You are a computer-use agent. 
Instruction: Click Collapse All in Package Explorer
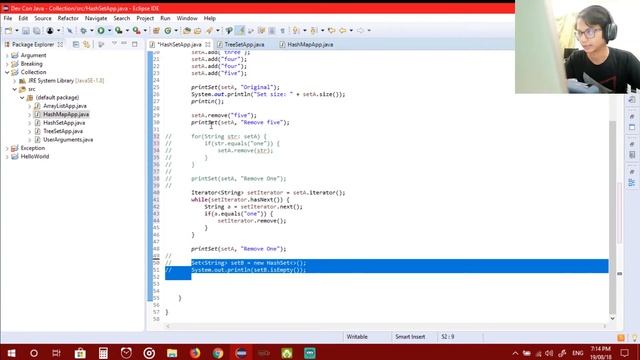(x=76, y=44)
